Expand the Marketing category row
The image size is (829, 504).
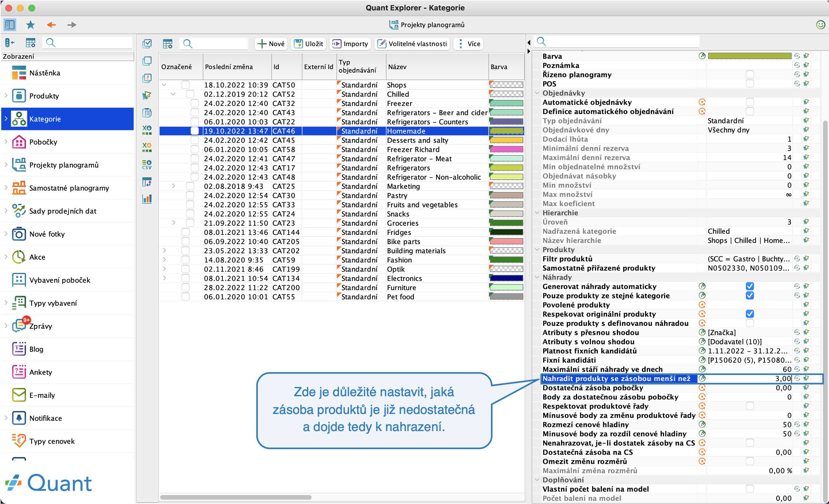173,186
